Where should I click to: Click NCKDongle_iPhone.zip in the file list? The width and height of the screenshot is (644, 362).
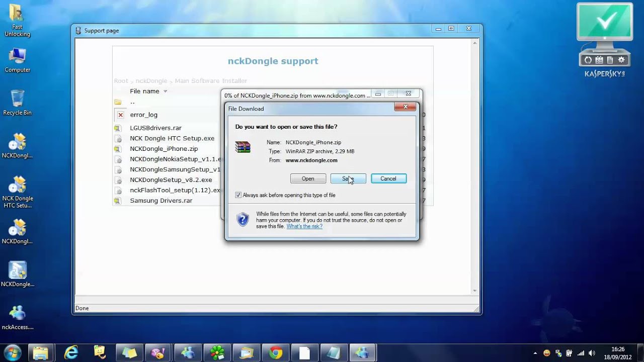164,149
